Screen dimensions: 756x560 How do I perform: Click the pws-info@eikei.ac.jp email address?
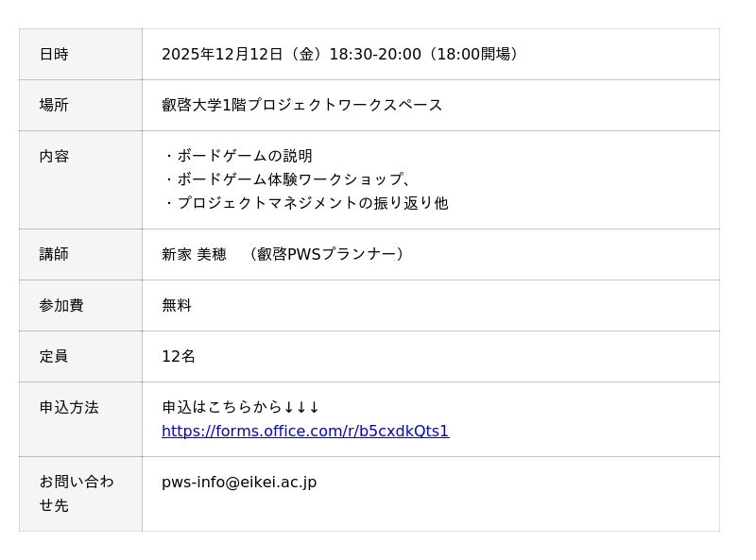[239, 483]
